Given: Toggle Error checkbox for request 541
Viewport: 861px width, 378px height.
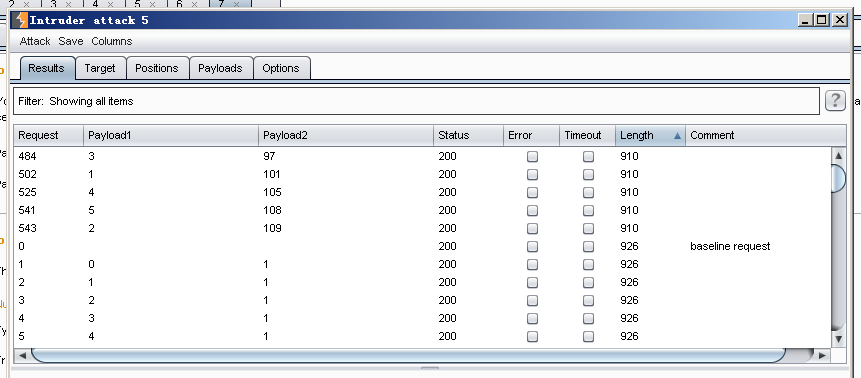Looking at the screenshot, I should click(532, 210).
